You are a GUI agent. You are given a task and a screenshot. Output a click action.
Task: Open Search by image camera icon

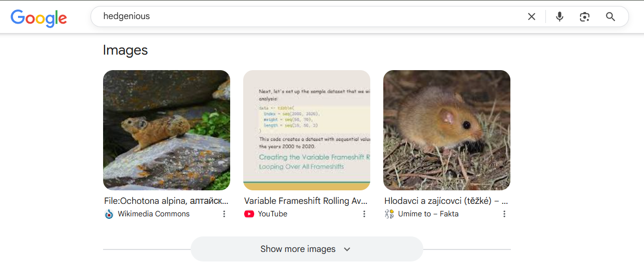[584, 17]
